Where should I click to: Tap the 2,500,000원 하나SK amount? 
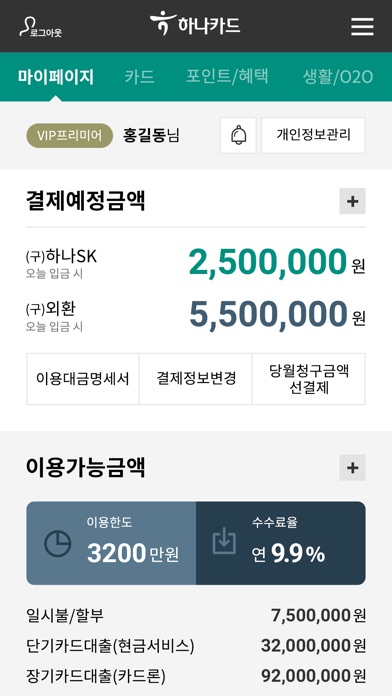click(x=277, y=263)
